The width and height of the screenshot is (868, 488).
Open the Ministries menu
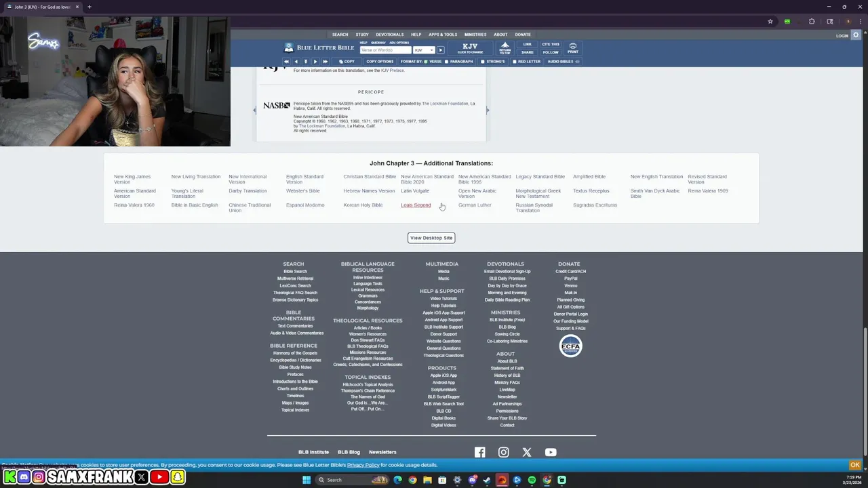[475, 35]
